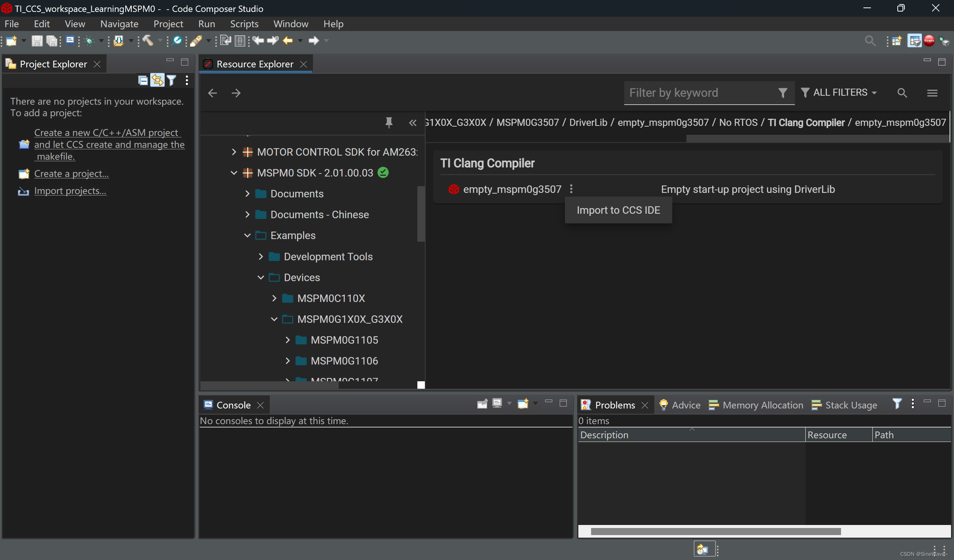The height and width of the screenshot is (560, 954).
Task: Toggle Link with Editor in Project Explorer
Action: click(157, 80)
